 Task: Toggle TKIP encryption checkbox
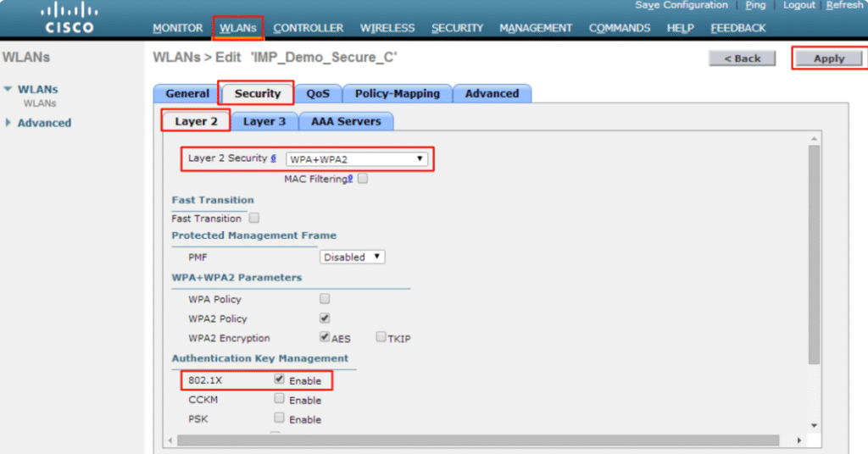[x=381, y=337]
